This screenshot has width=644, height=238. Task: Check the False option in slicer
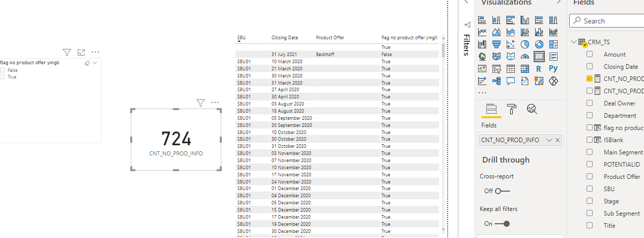(x=3, y=70)
